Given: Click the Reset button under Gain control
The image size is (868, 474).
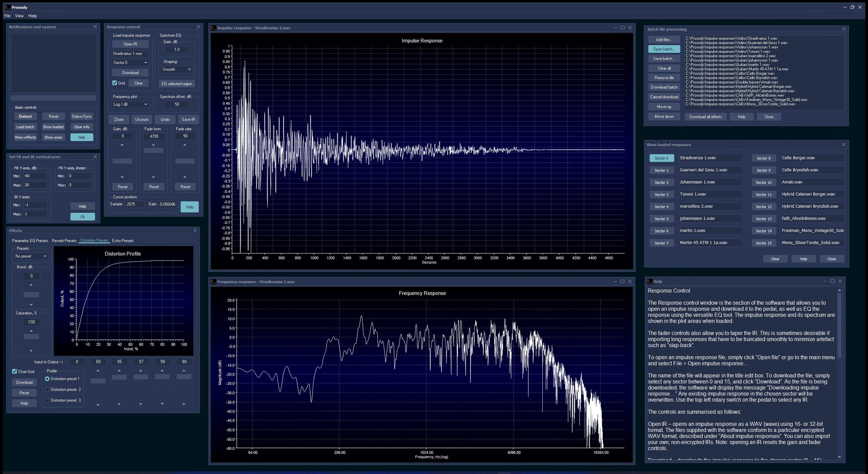Looking at the screenshot, I should point(123,186).
